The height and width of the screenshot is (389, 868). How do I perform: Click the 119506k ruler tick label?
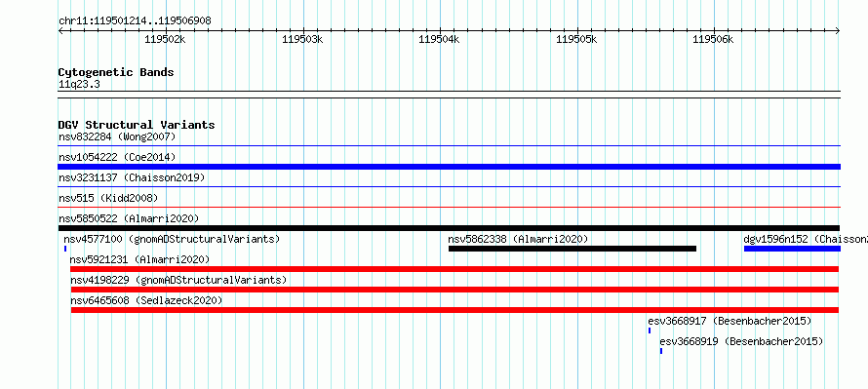point(713,39)
